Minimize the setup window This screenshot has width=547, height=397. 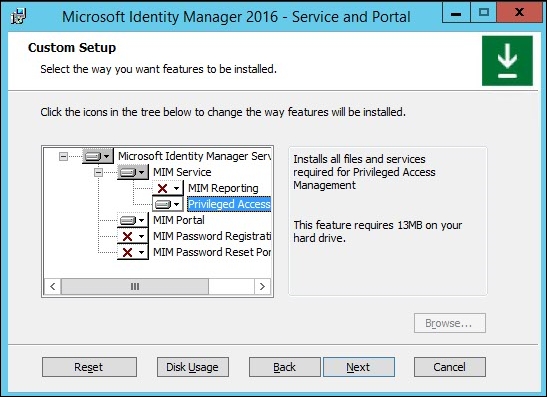456,13
